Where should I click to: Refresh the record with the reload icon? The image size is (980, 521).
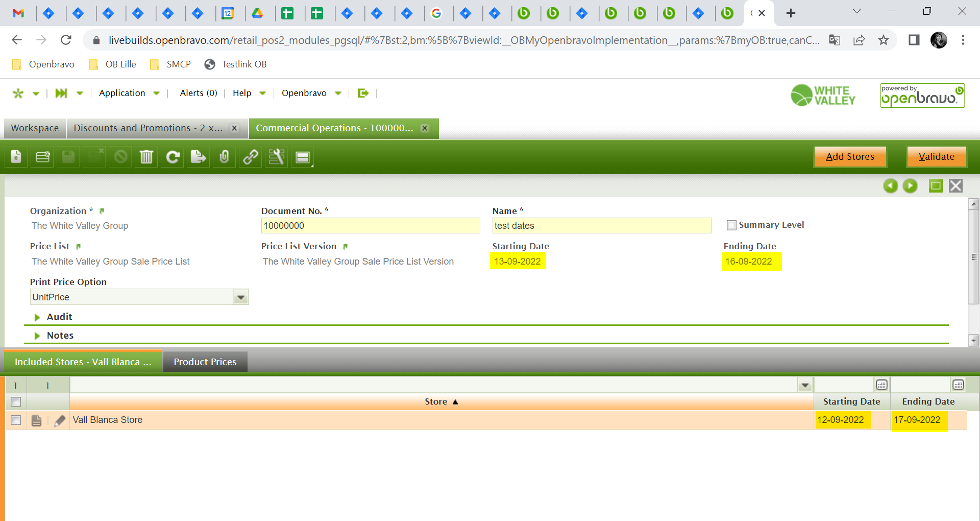tap(173, 157)
